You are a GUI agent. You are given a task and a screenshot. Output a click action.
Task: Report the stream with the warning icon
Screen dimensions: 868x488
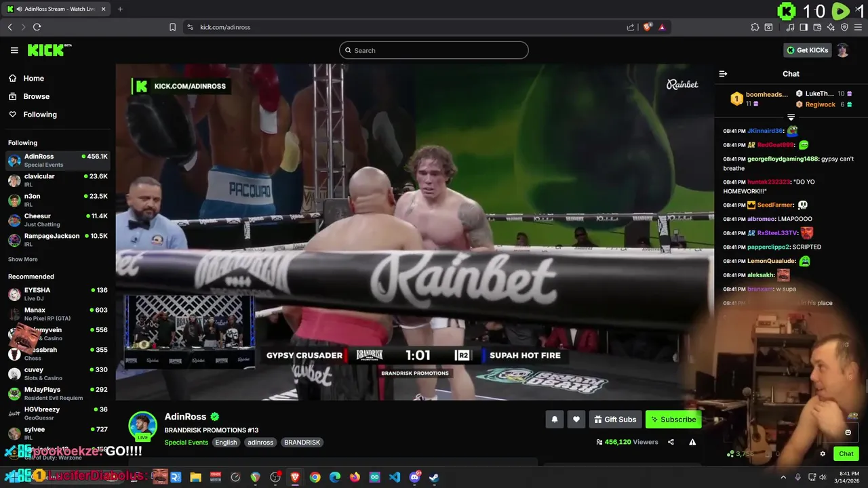(x=692, y=442)
